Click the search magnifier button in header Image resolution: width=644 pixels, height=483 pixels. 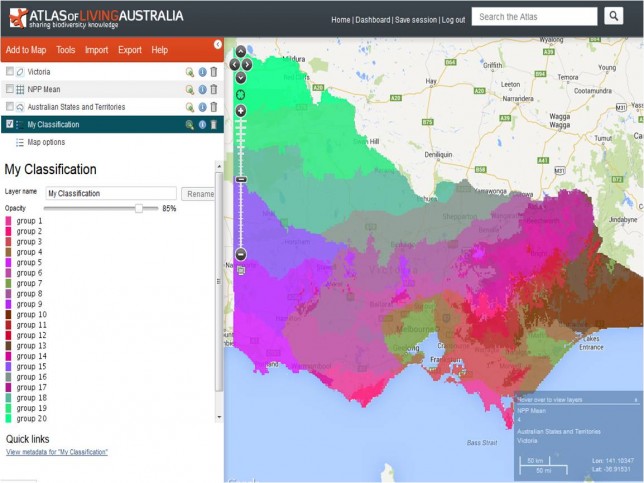[x=613, y=16]
